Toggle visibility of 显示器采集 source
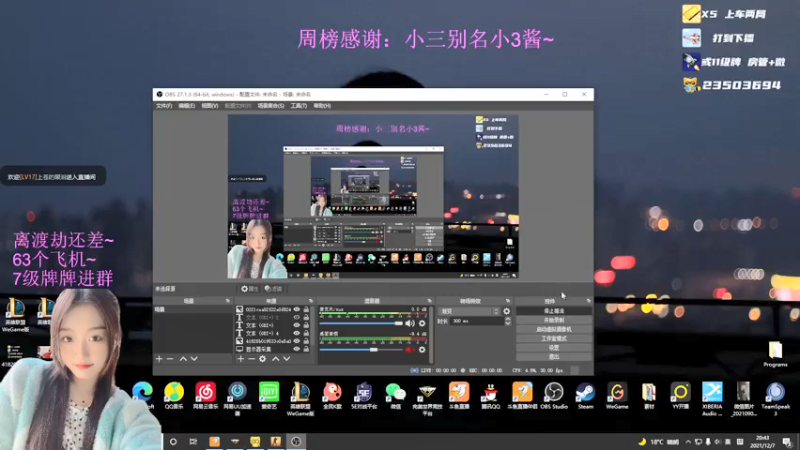This screenshot has width=800, height=450. tap(296, 349)
